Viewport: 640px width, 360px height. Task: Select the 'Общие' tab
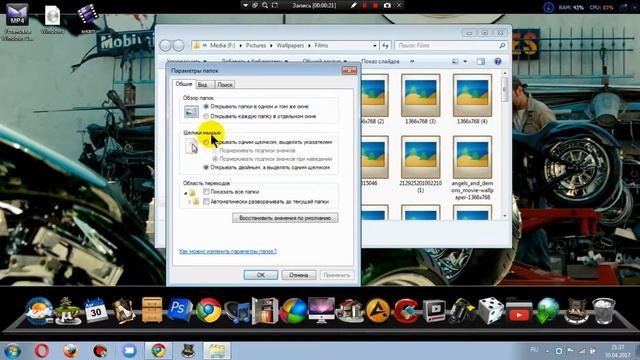coord(184,84)
